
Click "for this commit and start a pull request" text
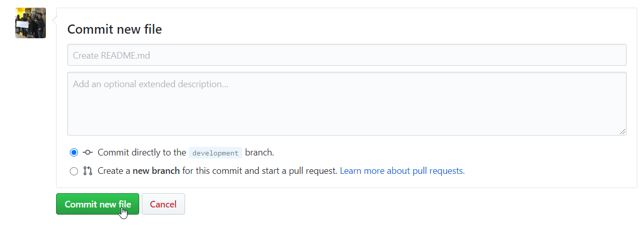(260, 171)
